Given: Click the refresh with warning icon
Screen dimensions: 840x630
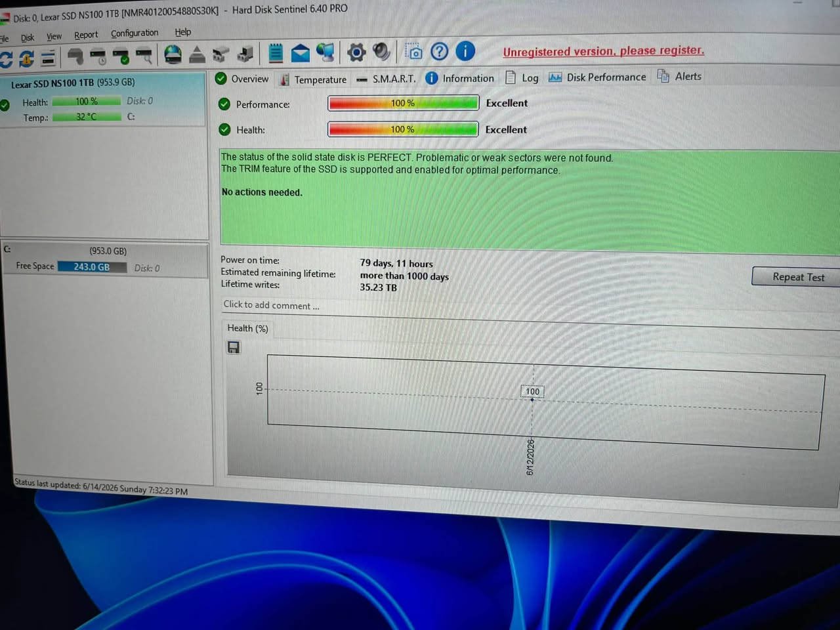Looking at the screenshot, I should (x=26, y=59).
